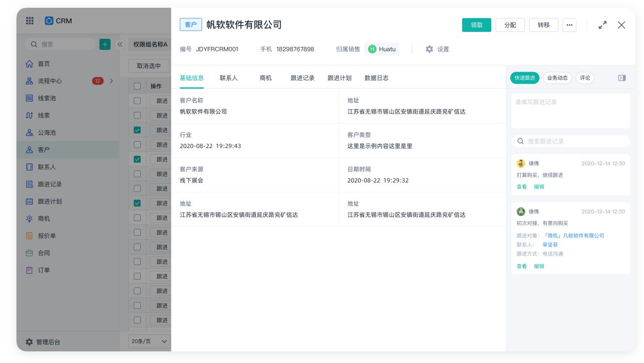Image resolution: width=644 pixels, height=363 pixels.
Task: Open the Huatu sales owner selector
Action: 382,49
